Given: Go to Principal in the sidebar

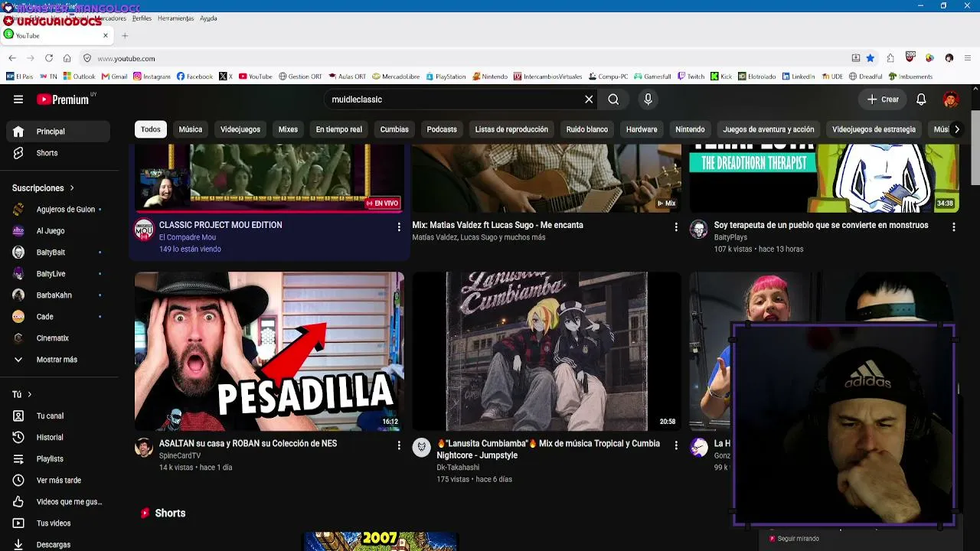Looking at the screenshot, I should [58, 132].
